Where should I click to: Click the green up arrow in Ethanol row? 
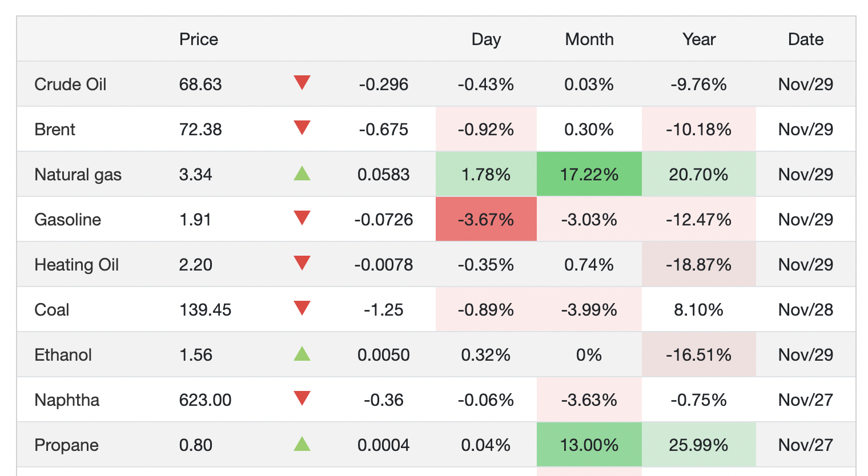tap(302, 353)
